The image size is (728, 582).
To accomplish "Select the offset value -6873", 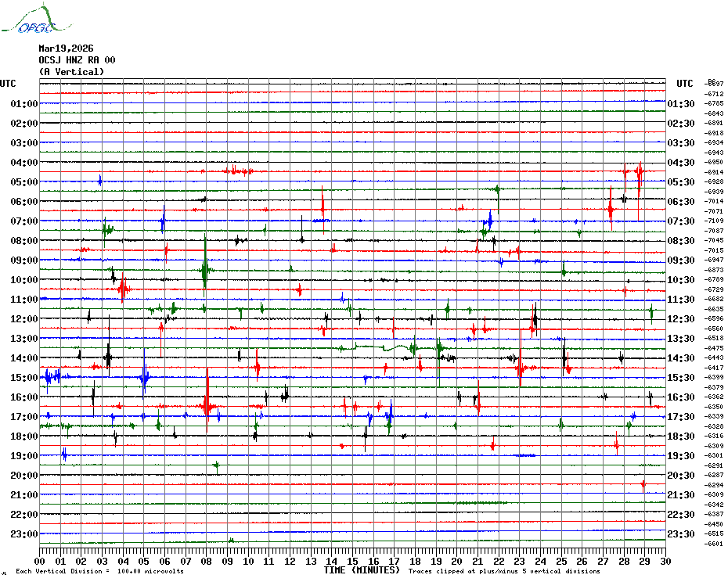I will (714, 270).
